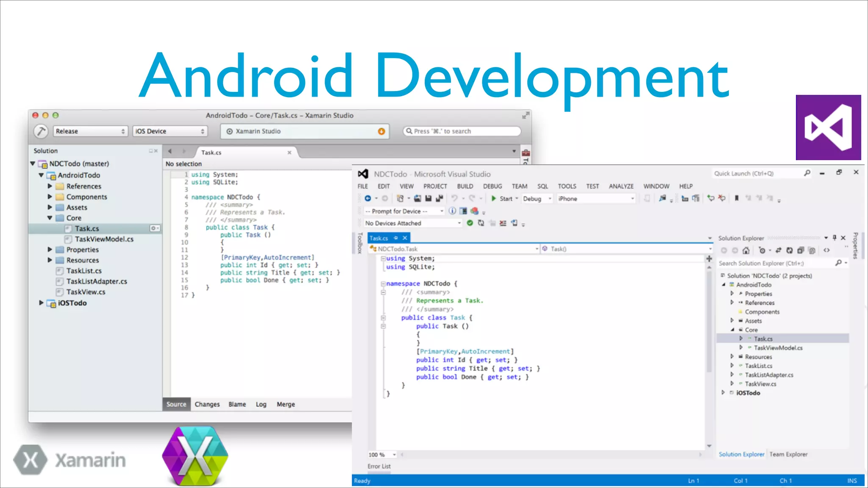Select TaskViewModel.cs in Xamarin Solution pad
This screenshot has width=868, height=488.
point(104,239)
